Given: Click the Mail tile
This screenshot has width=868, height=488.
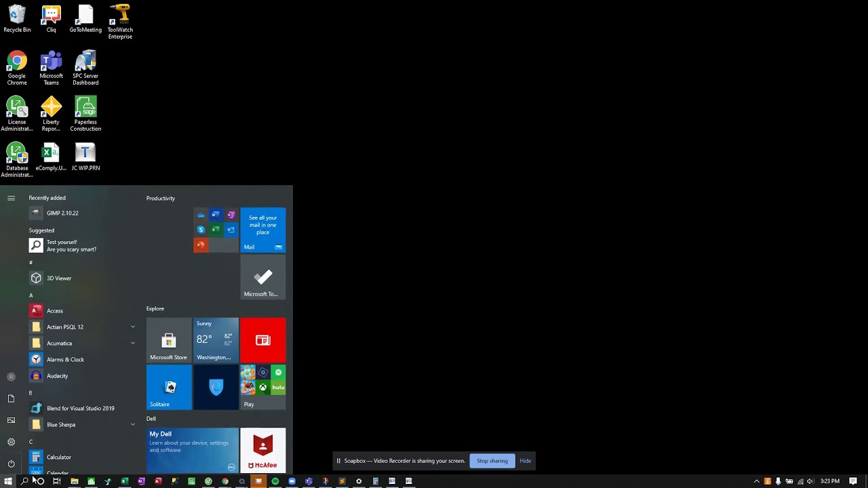Looking at the screenshot, I should (263, 230).
